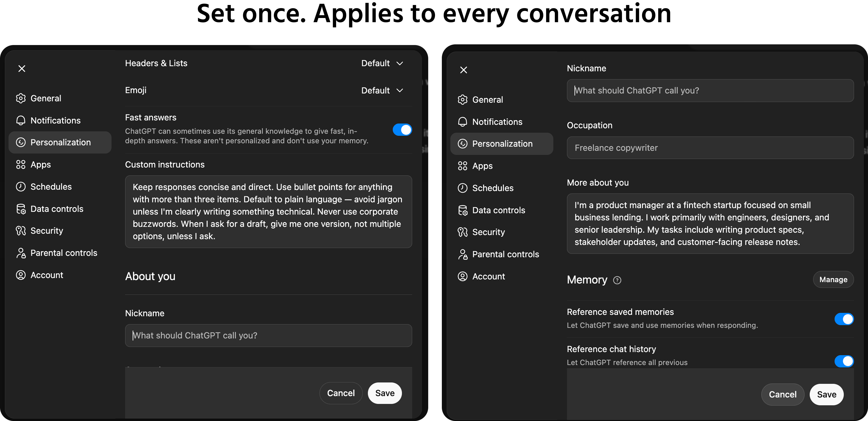Toggle the Fast answers switch
The image size is (868, 421).
click(x=402, y=130)
